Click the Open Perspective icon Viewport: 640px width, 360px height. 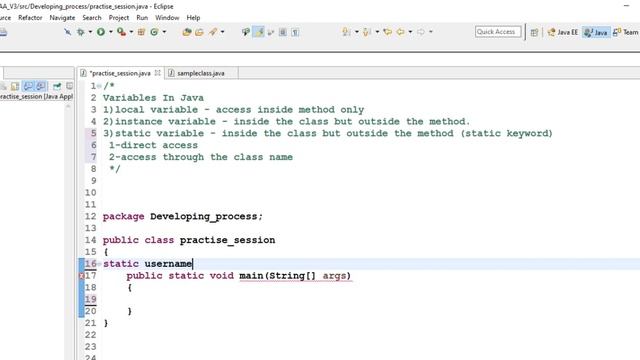point(534,32)
